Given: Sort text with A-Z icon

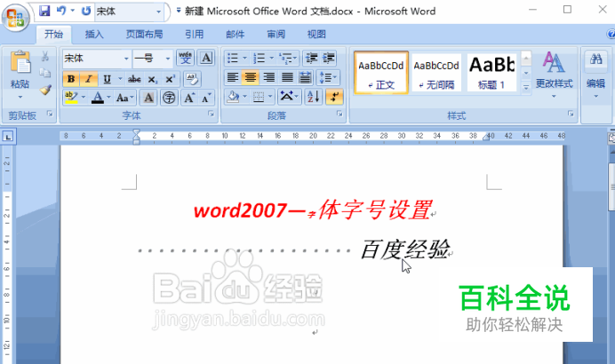Looking at the screenshot, I should 314,97.
